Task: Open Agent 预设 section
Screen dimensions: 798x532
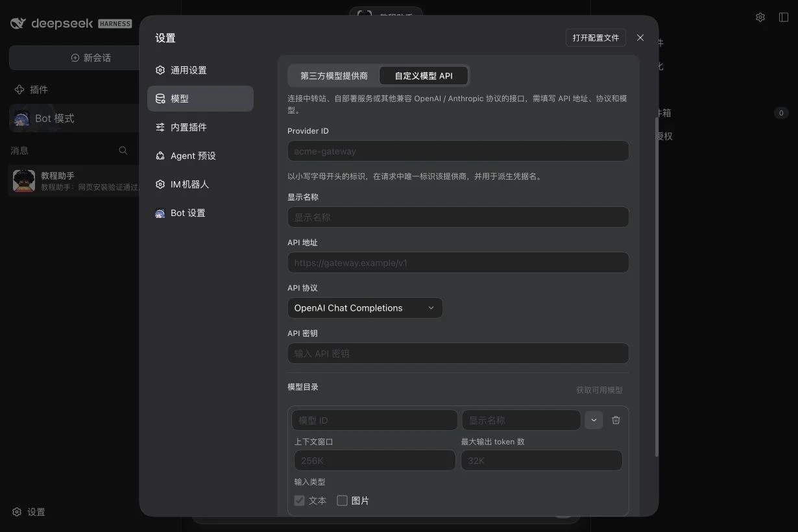Action: coord(200,156)
